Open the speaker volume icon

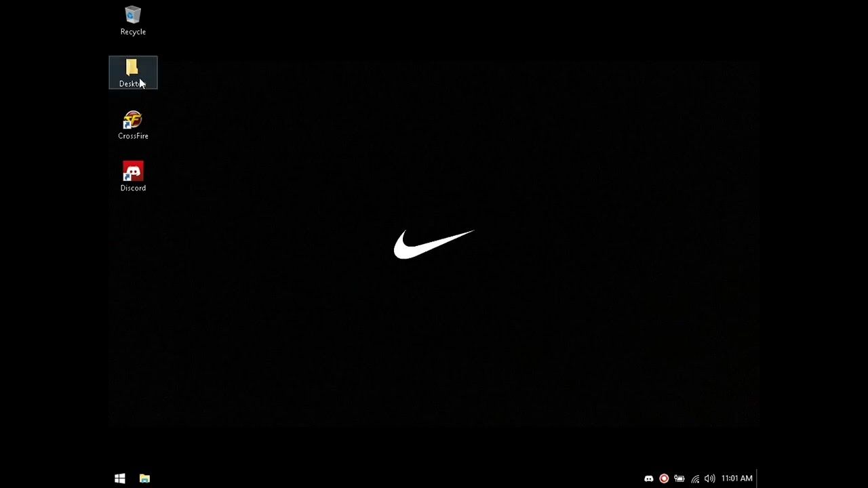click(709, 479)
